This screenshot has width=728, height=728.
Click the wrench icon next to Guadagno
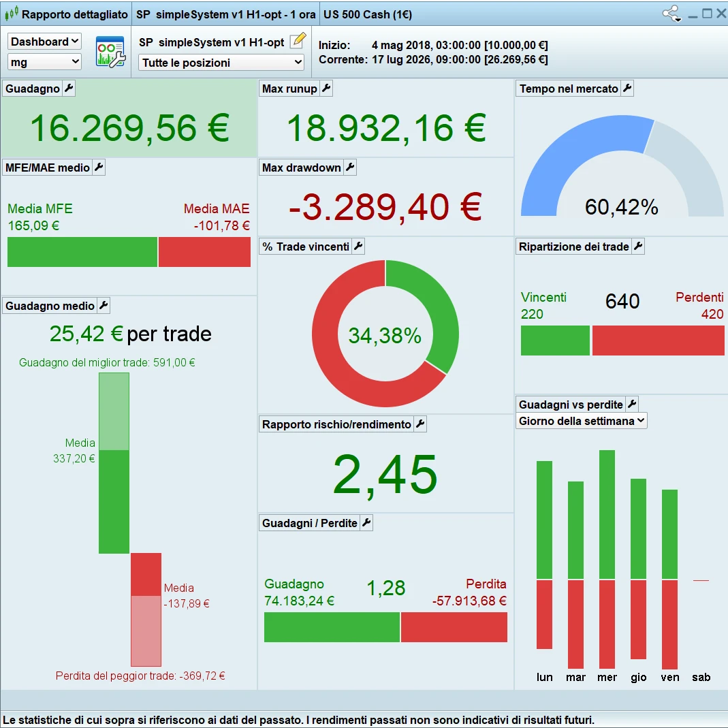point(69,89)
